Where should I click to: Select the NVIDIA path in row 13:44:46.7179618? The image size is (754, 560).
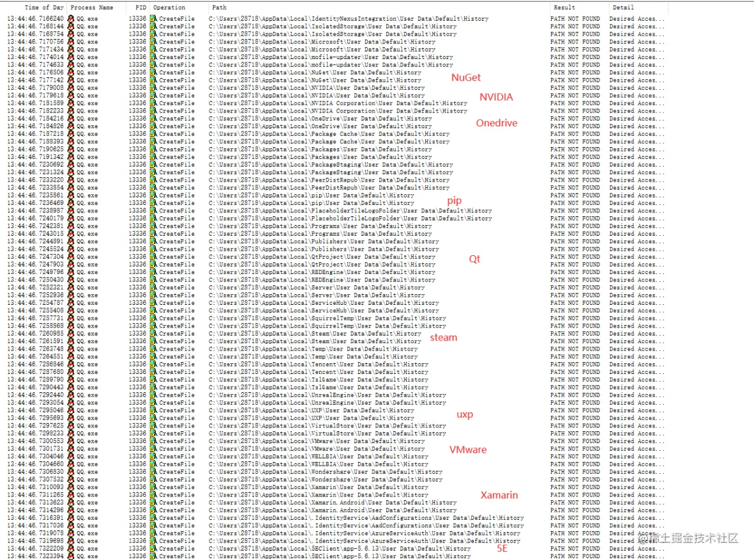coord(317,96)
